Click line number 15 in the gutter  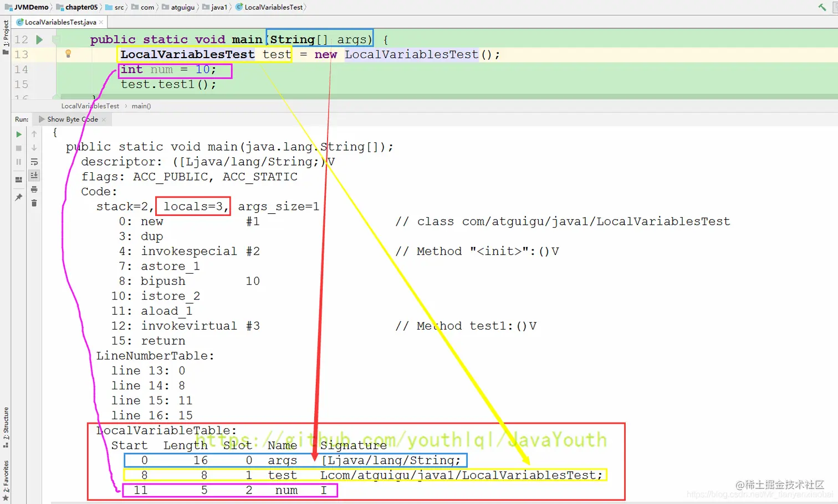click(21, 84)
